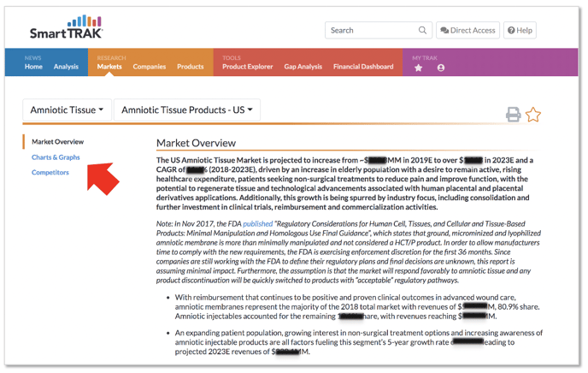Open the My TRAK favorites star icon
The image size is (588, 373).
(x=419, y=68)
